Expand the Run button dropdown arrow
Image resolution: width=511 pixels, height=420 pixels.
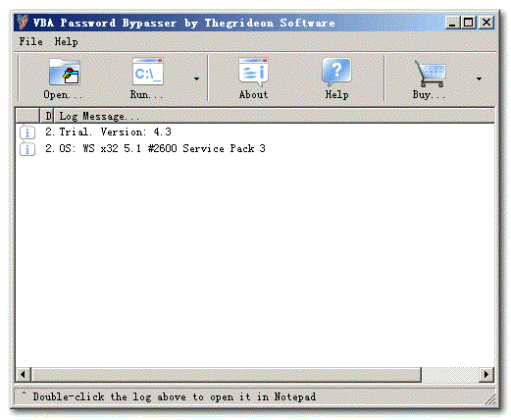click(x=196, y=79)
